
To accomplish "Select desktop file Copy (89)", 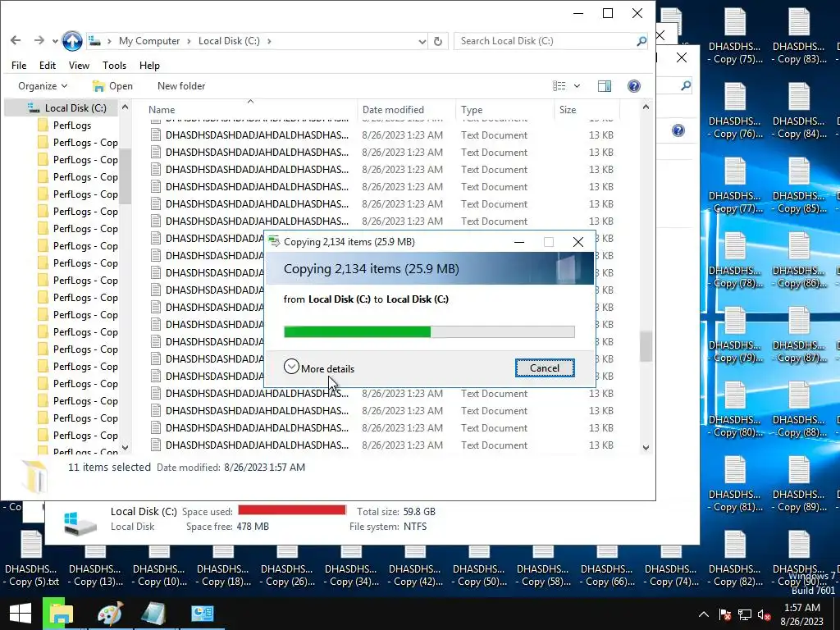I will tap(799, 484).
